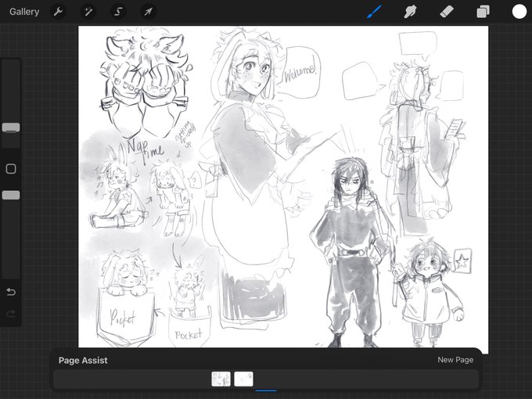Redo with the redo arrow in the sidebar
This screenshot has height=399, width=532.
(11, 314)
